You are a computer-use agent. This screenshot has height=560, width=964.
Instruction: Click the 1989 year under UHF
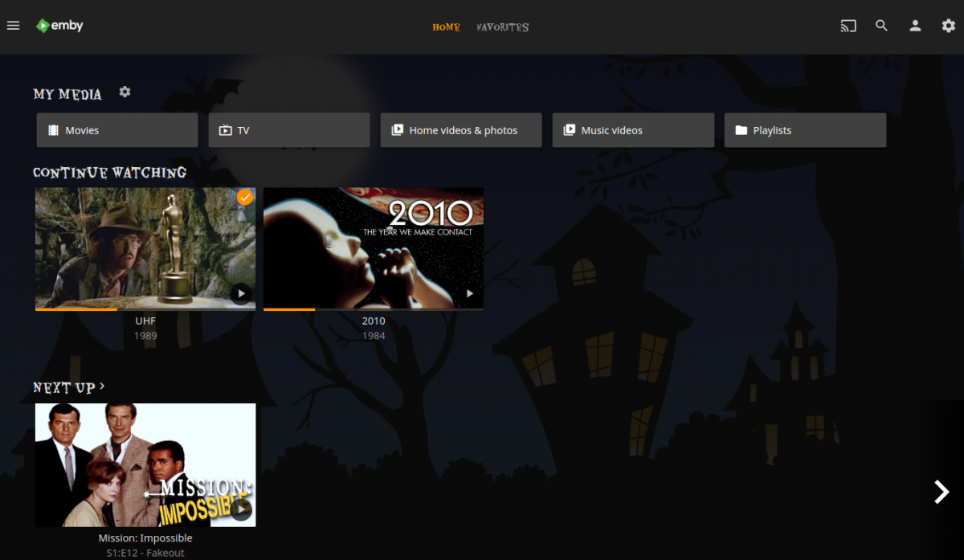pyautogui.click(x=145, y=336)
